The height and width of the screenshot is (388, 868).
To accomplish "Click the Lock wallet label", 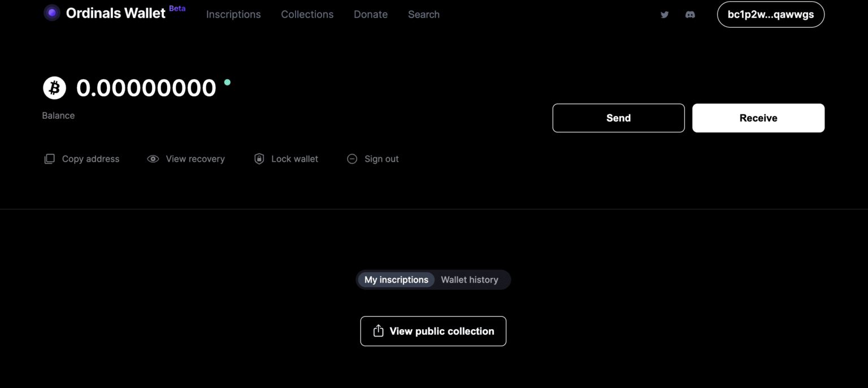I will pyautogui.click(x=294, y=159).
